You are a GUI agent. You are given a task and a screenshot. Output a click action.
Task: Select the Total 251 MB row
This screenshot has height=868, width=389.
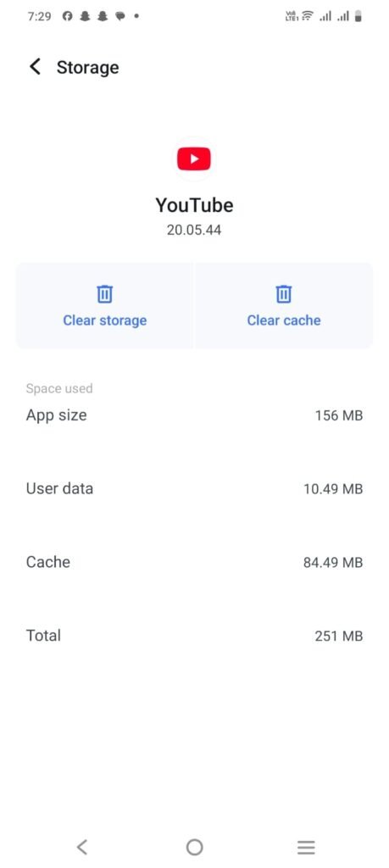click(194, 636)
